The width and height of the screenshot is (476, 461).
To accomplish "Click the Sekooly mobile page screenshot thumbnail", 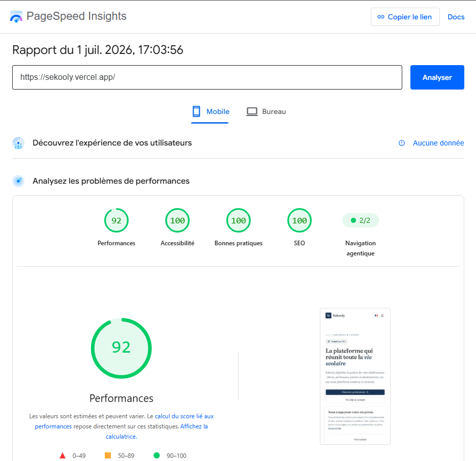I will (355, 376).
